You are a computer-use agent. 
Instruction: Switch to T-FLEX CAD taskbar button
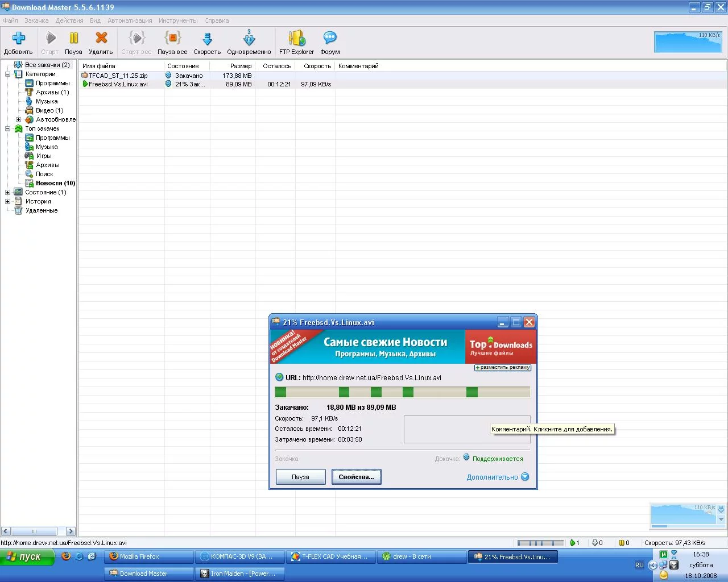[x=331, y=557]
